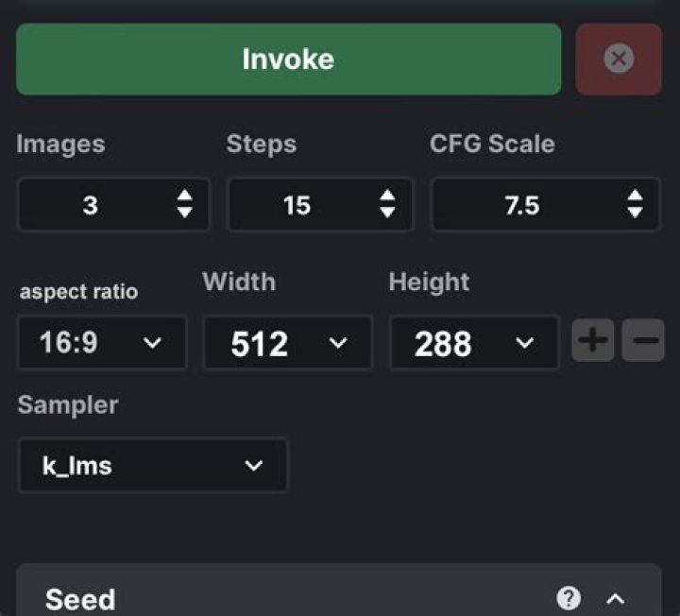The image size is (680, 616).
Task: Click the Width label
Action: coord(239,282)
